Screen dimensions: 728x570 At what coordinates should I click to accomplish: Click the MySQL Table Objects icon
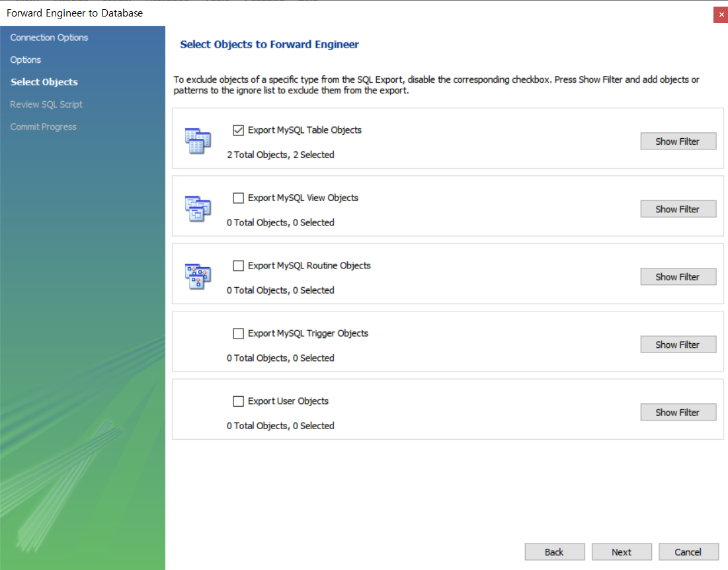198,141
